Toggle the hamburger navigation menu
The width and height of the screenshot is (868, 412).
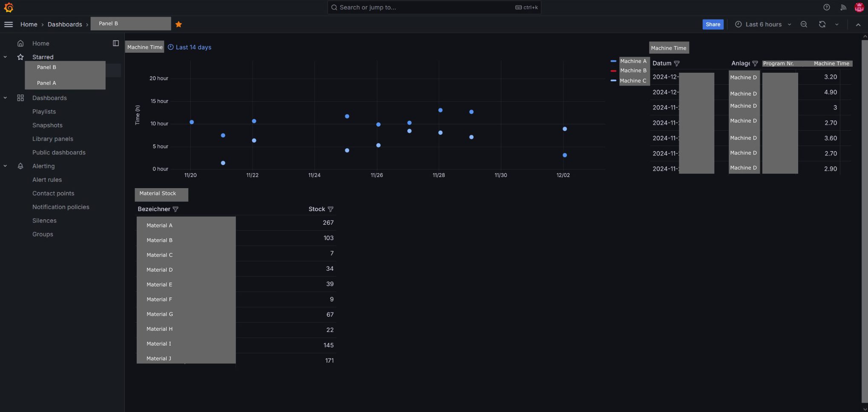tap(9, 24)
